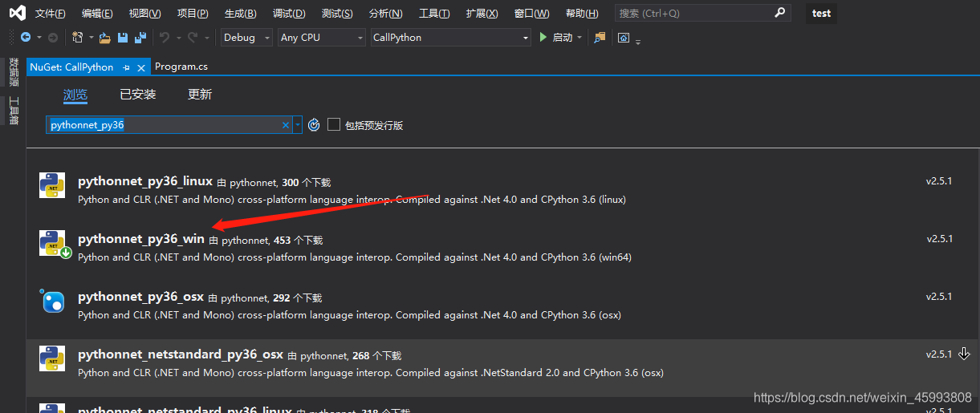Open the package search history dropdown
The image size is (980, 413).
298,125
